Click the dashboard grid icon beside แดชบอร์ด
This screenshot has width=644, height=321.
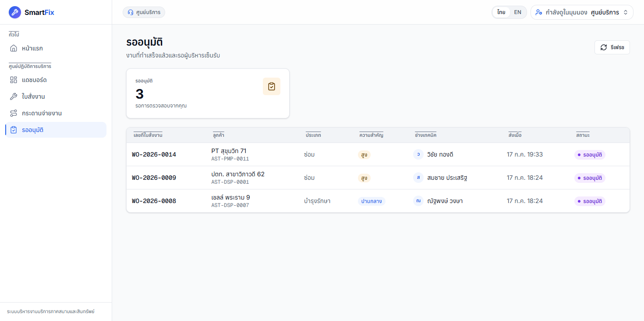(x=14, y=80)
